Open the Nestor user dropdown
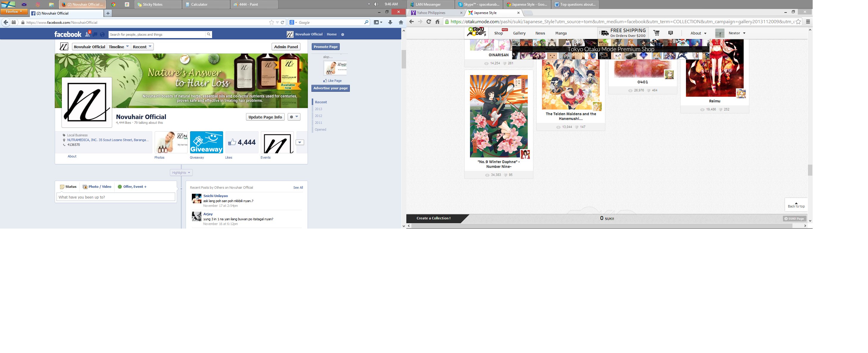The image size is (868, 353). click(x=737, y=33)
